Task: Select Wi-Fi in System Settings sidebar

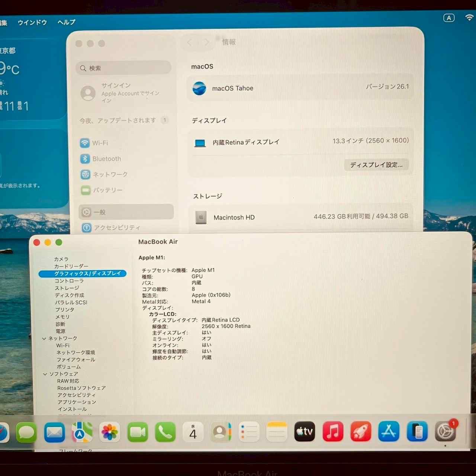Action: tap(126, 143)
